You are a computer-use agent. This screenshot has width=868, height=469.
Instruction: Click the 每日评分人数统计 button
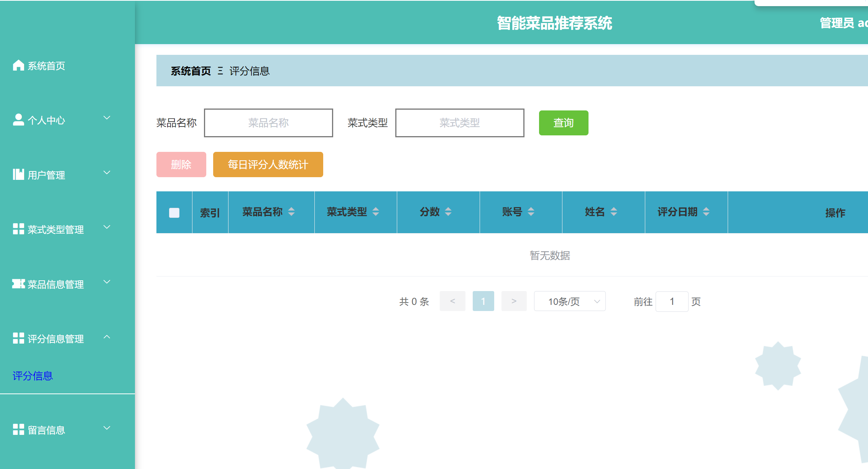(x=268, y=165)
